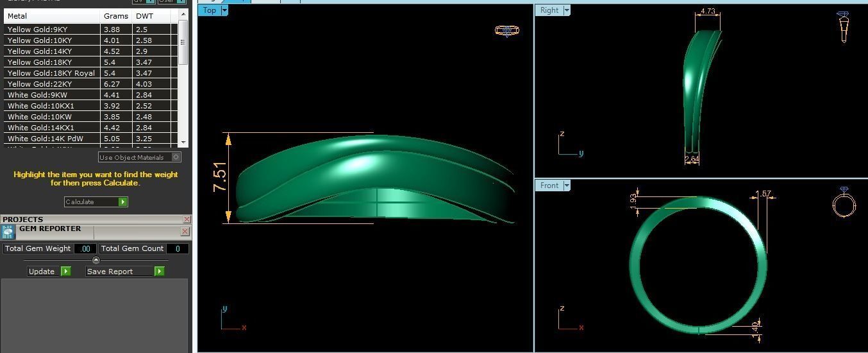
Task: Click the ring thumbnail icon in Top viewport
Action: pos(507,30)
